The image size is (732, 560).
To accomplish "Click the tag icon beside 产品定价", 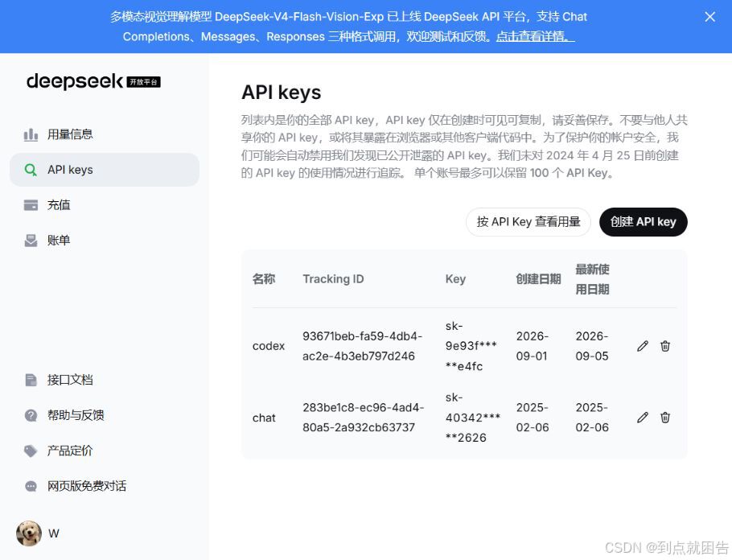I will (x=31, y=451).
